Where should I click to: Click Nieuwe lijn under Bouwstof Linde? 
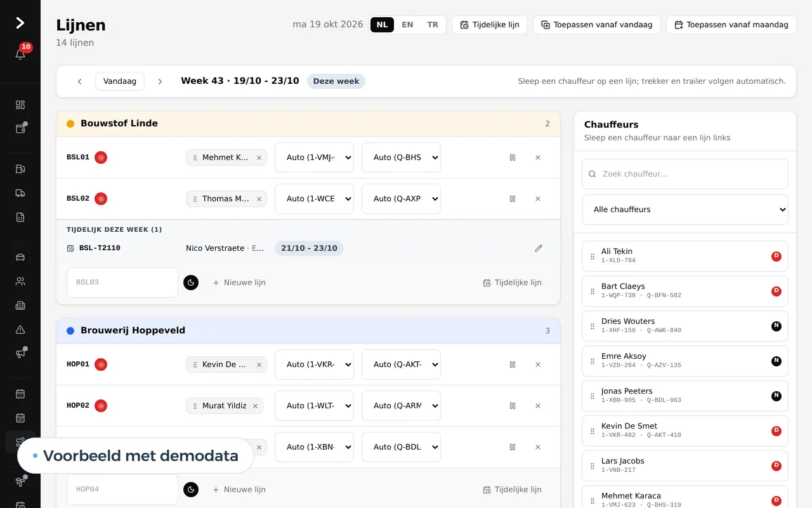point(239,283)
